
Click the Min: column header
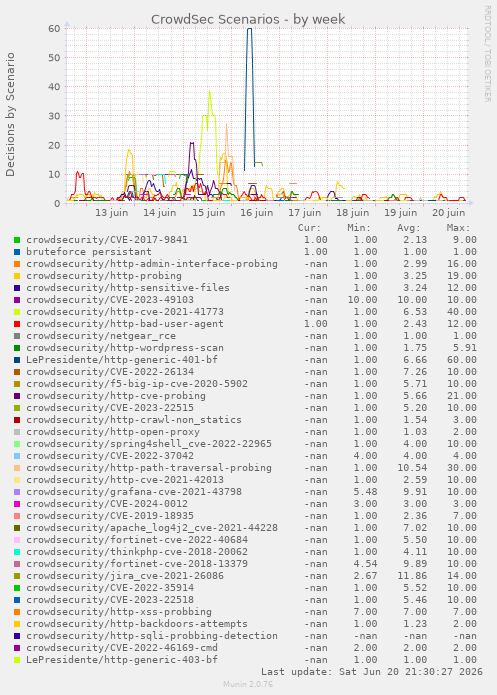pos(359,228)
